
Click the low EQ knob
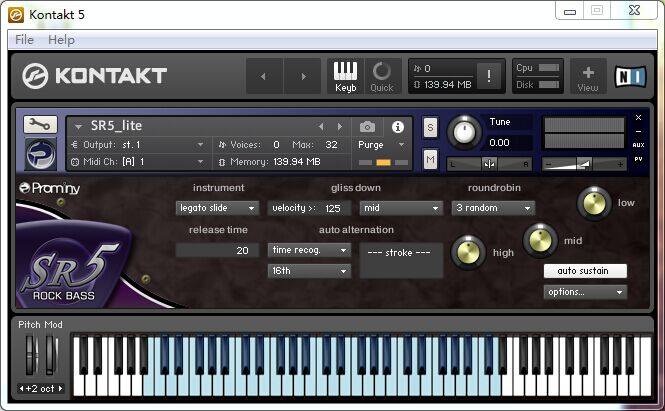coord(594,203)
